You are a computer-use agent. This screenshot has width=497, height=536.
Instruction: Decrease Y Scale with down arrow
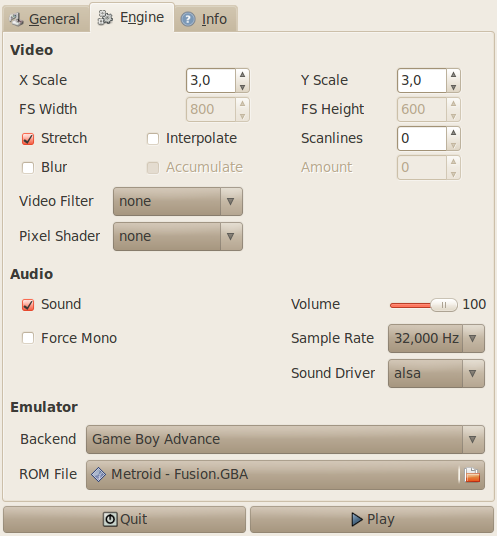[453, 87]
